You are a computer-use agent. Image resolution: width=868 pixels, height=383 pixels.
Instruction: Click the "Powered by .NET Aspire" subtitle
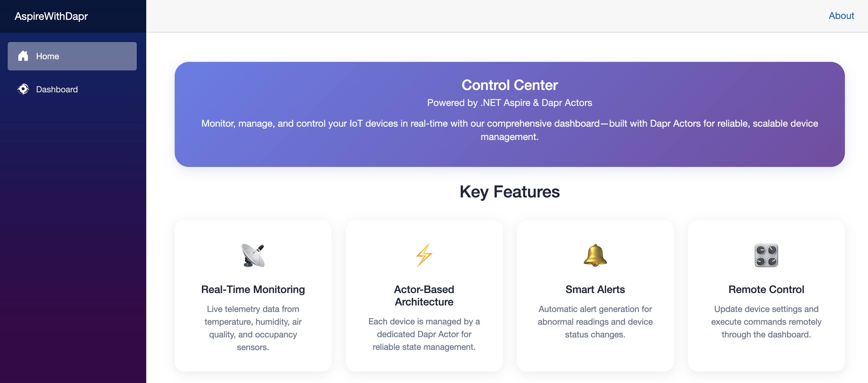[x=509, y=103]
